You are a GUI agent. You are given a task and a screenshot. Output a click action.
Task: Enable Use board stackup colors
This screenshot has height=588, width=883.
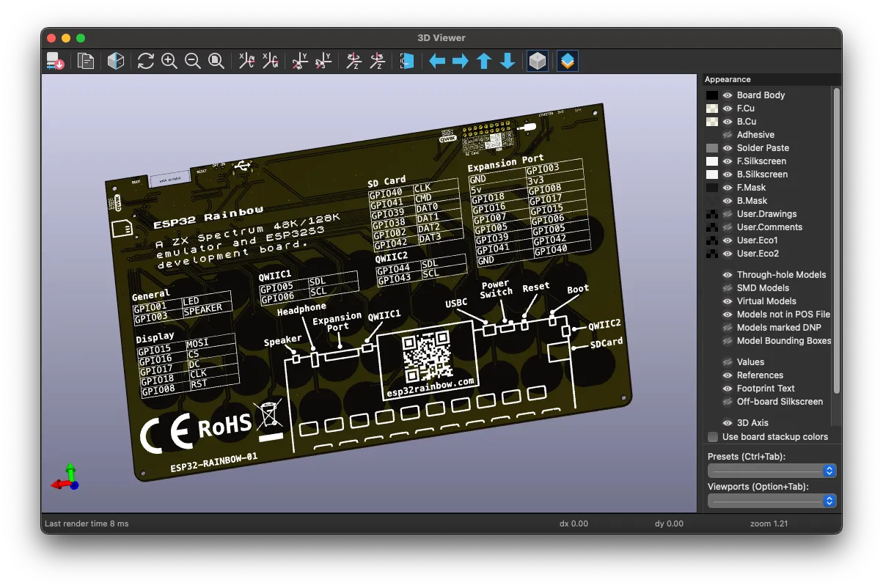[x=712, y=437]
